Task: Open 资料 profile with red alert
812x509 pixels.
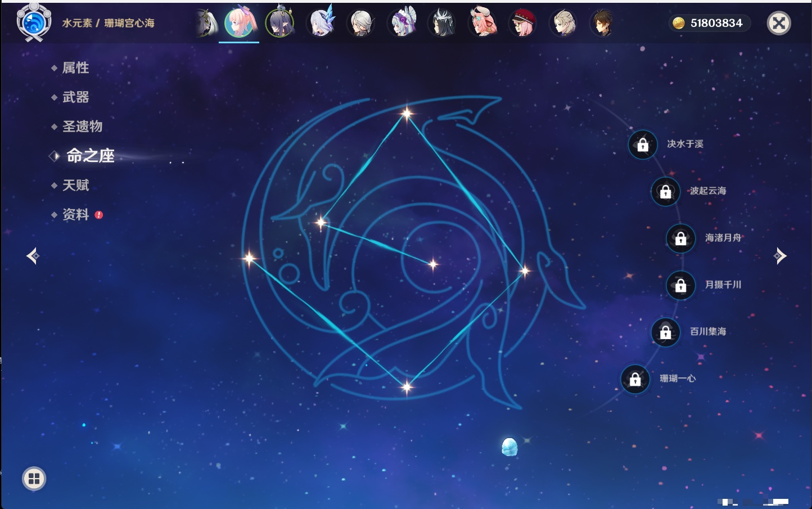Action: [75, 214]
